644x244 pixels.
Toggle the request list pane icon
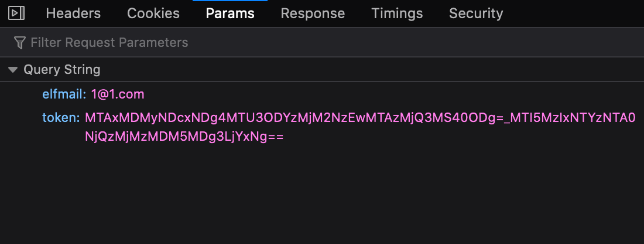tap(16, 13)
